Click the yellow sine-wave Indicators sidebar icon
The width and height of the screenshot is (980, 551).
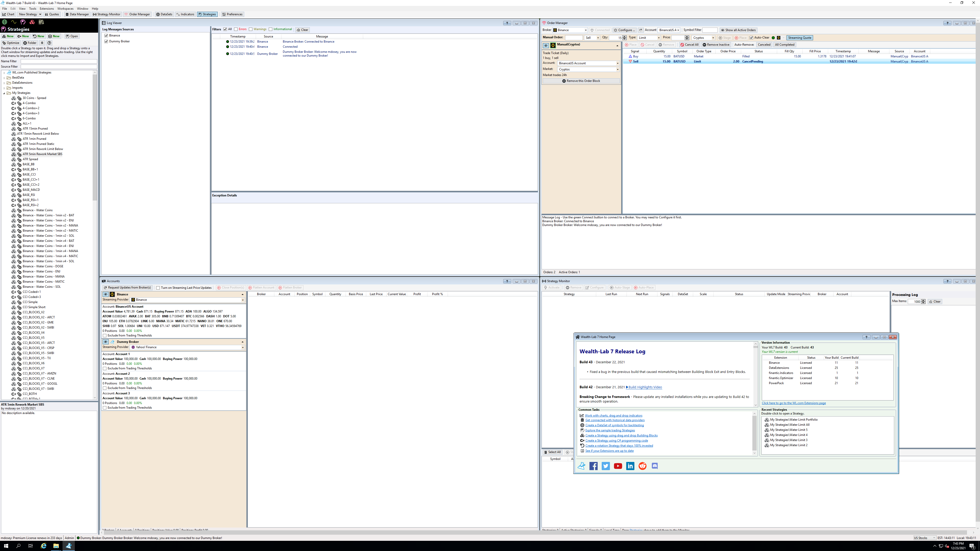tap(14, 22)
